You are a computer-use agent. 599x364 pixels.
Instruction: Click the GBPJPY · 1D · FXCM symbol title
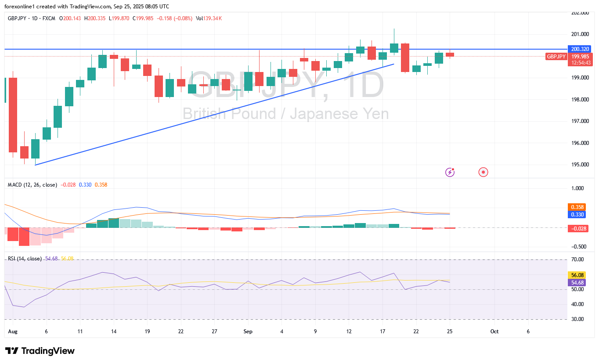pyautogui.click(x=31, y=18)
